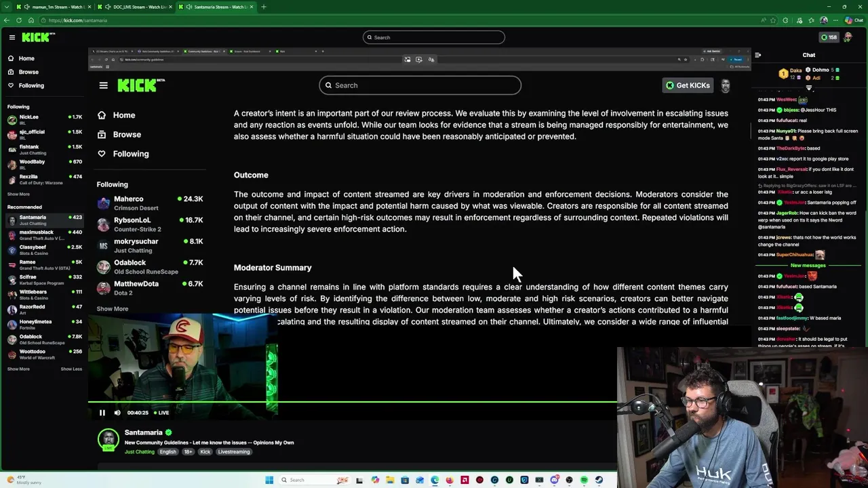Open Ramee in Recommended list
Screen dimensions: 868x488
point(44,264)
